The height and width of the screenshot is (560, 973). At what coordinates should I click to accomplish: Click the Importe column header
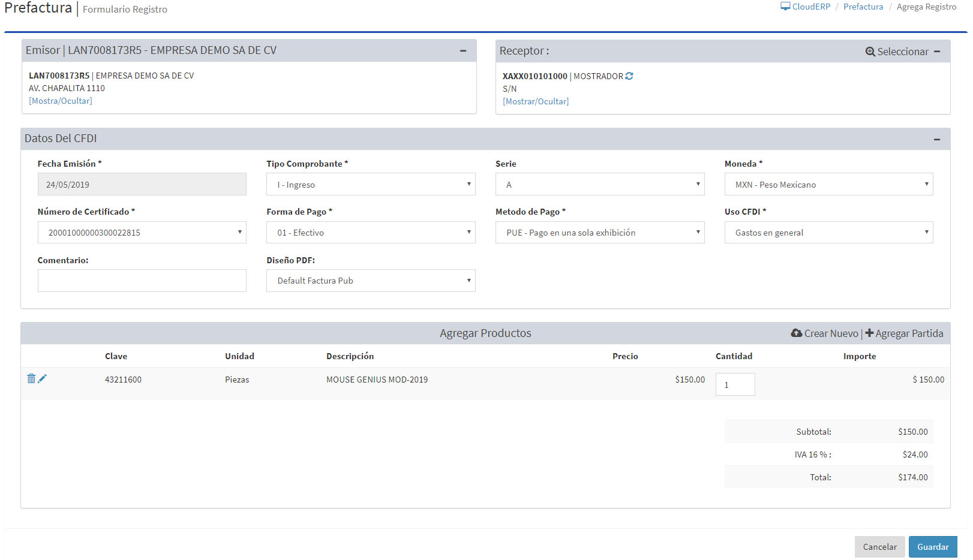pyautogui.click(x=860, y=356)
